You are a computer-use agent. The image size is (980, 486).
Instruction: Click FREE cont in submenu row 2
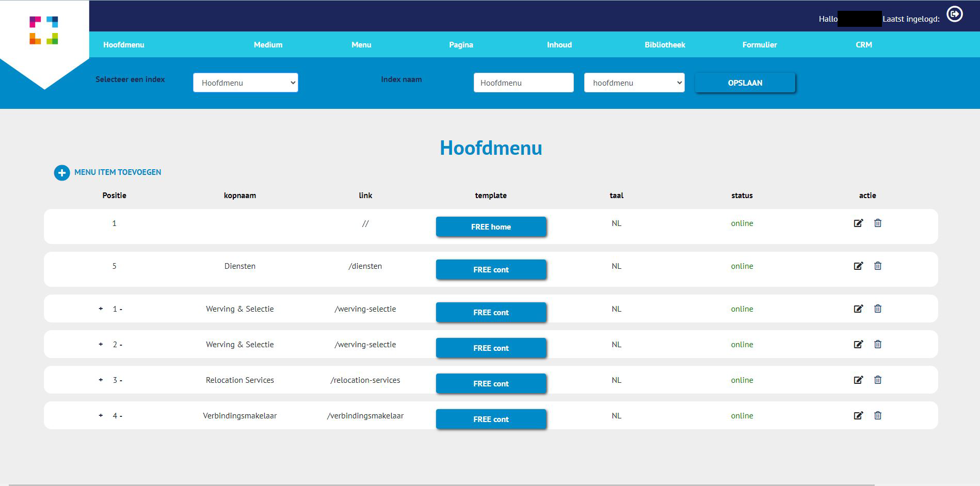[491, 348]
